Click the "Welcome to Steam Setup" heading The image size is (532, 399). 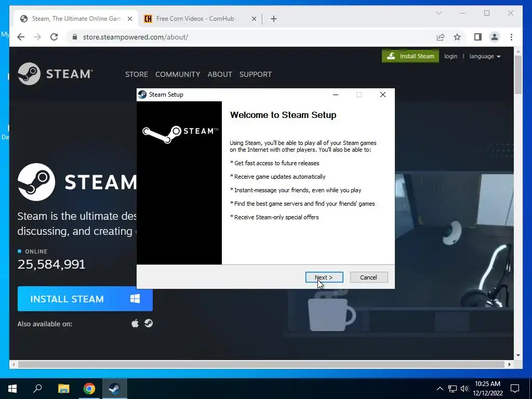point(283,115)
